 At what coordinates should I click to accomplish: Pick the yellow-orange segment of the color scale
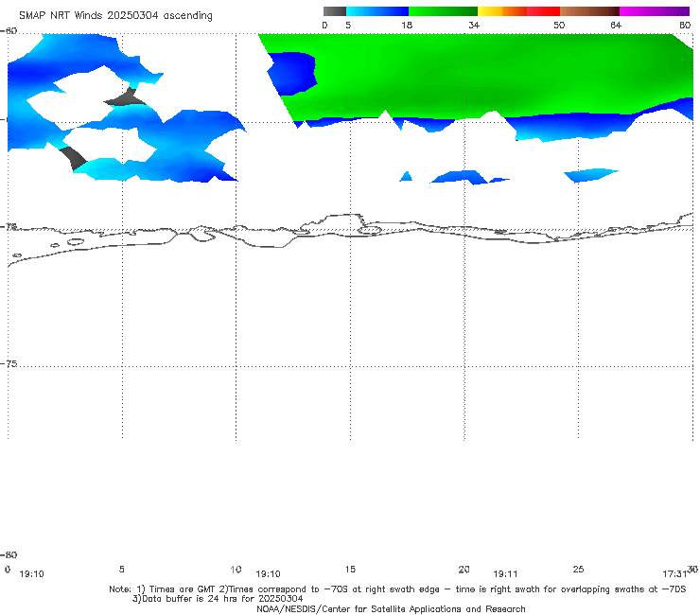[502, 11]
